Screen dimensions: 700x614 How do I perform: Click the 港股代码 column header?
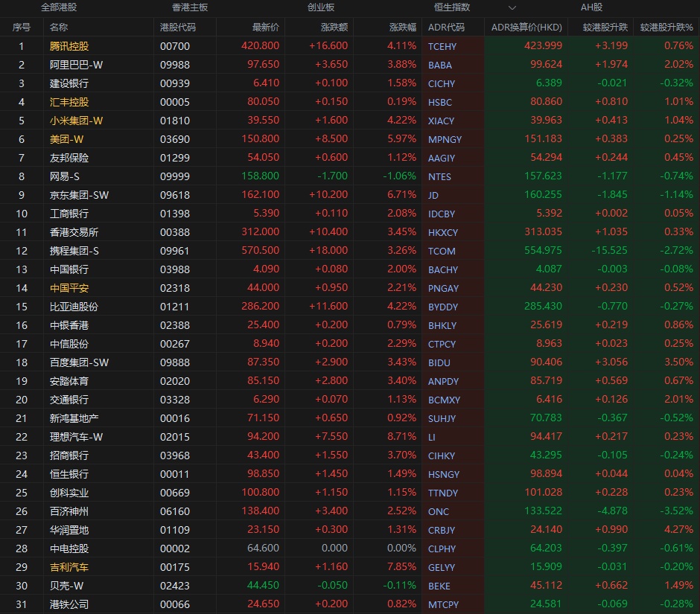tap(178, 28)
